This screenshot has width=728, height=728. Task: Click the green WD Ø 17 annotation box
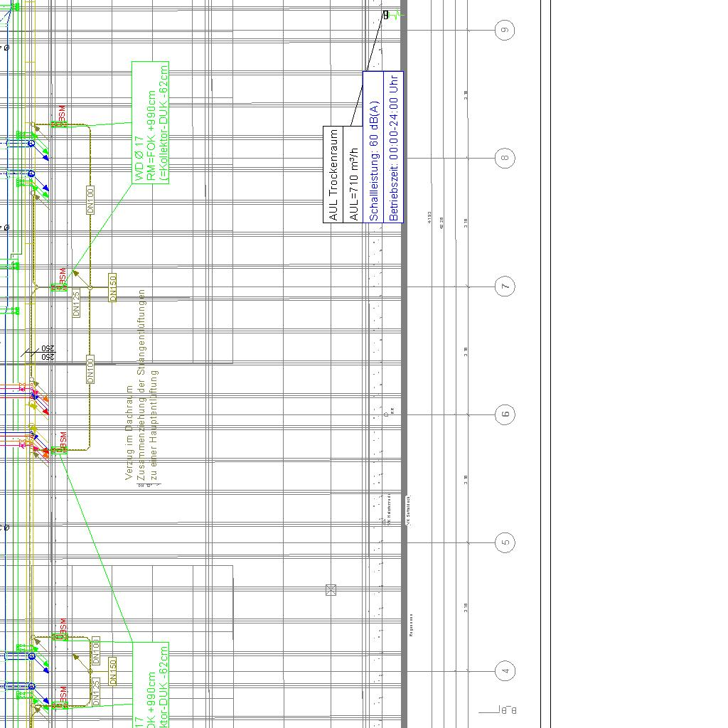coord(151,122)
